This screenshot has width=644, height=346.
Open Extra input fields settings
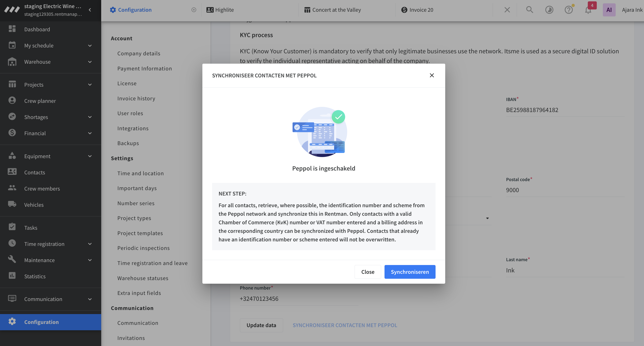click(x=139, y=293)
